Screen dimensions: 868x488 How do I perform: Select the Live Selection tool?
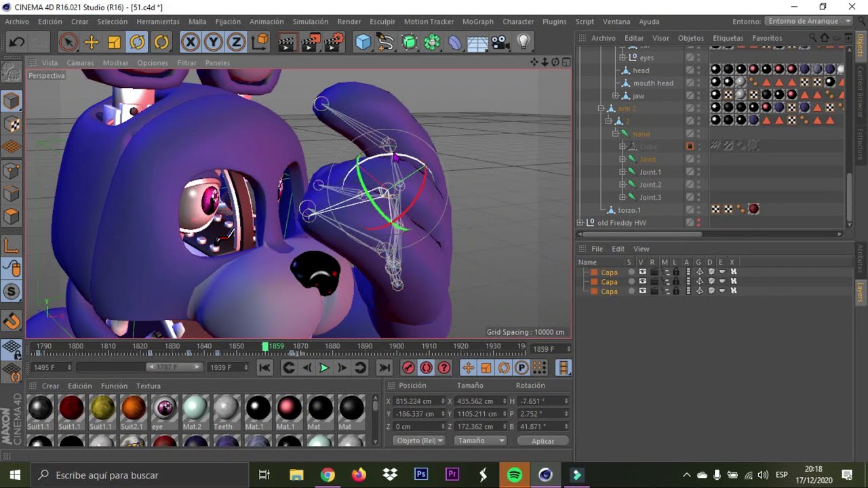pos(68,42)
